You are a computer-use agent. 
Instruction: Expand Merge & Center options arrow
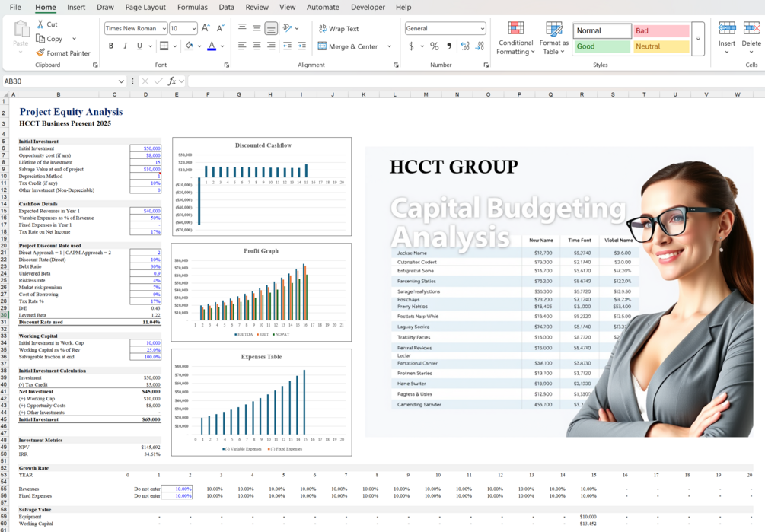pos(389,46)
